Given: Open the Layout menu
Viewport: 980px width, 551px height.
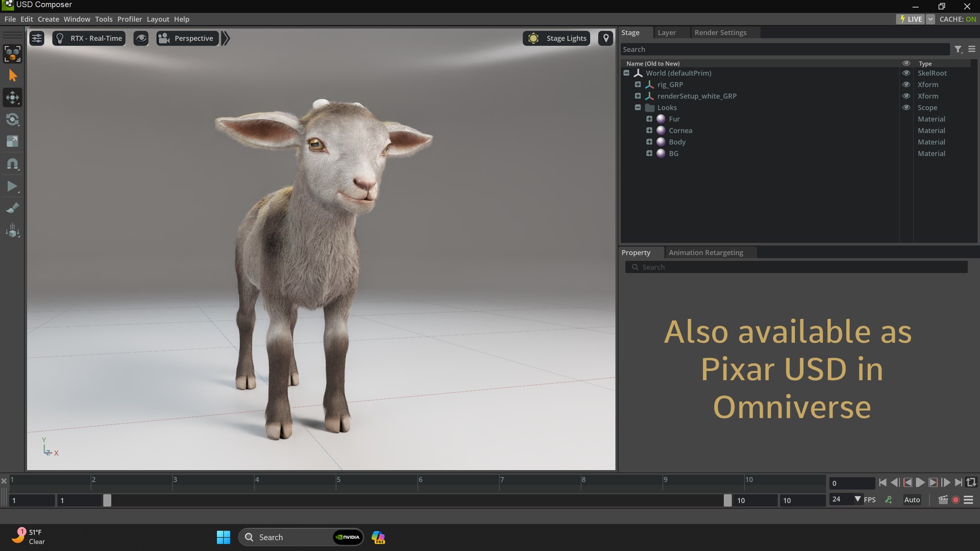Looking at the screenshot, I should [158, 19].
